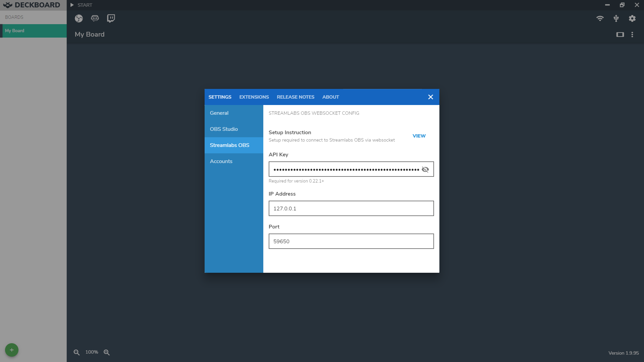The image size is (644, 362).
Task: Open the WiFi connection icon
Action: tap(600, 18)
